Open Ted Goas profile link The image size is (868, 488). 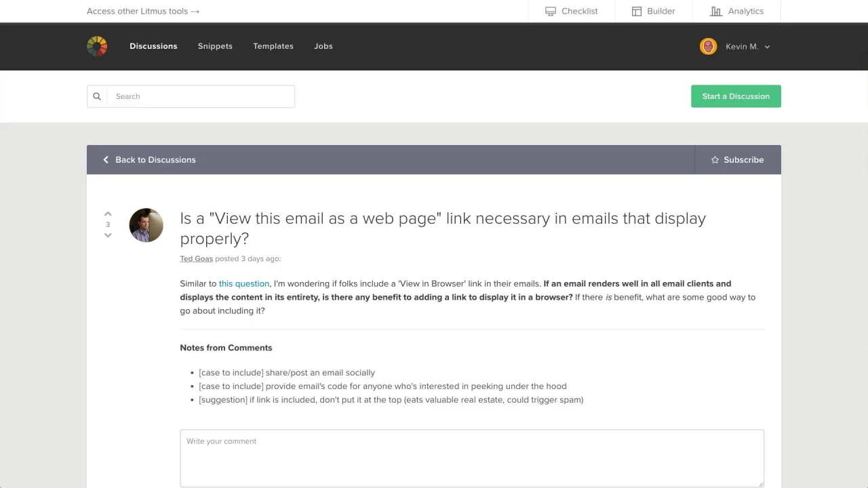[x=196, y=258]
